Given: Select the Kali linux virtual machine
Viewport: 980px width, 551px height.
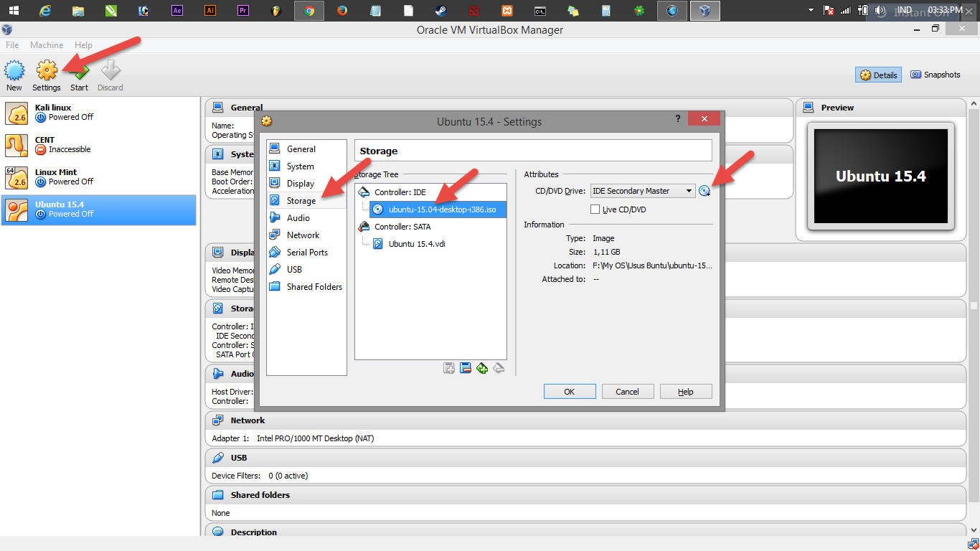Looking at the screenshot, I should [98, 113].
